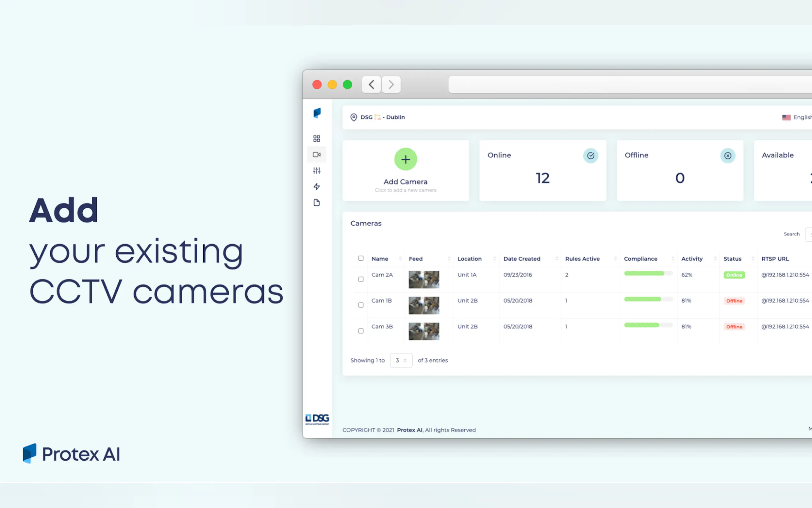Sort the table by Date Created column
The width and height of the screenshot is (812, 508).
click(522, 259)
